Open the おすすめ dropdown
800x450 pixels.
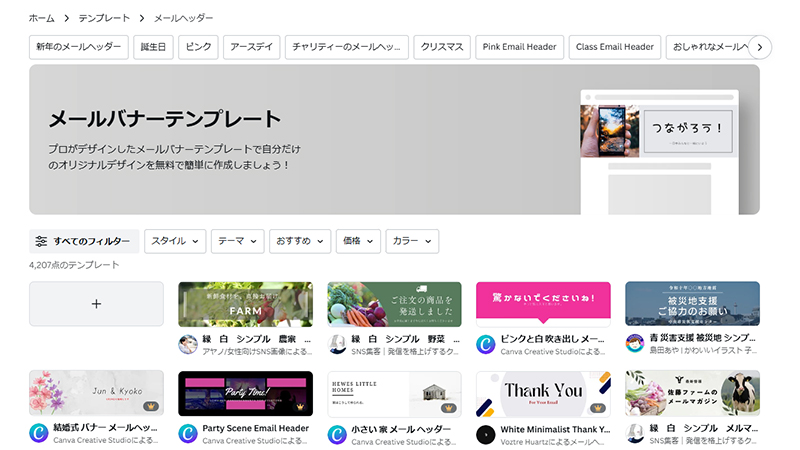pos(299,241)
